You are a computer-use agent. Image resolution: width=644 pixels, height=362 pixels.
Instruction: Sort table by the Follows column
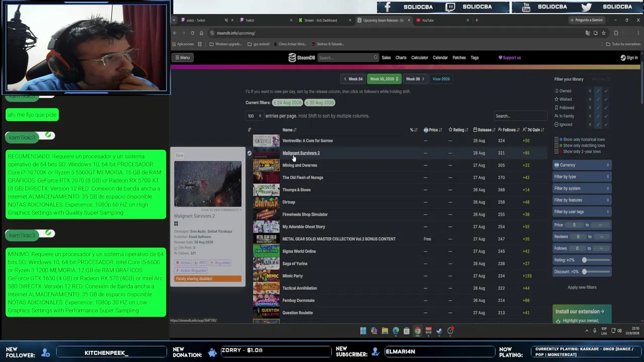pos(509,130)
